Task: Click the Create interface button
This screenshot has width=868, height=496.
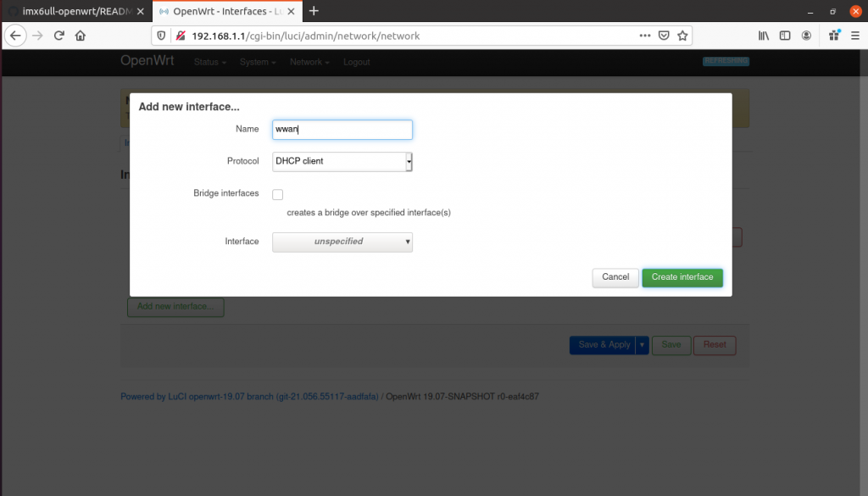Action: pyautogui.click(x=682, y=277)
